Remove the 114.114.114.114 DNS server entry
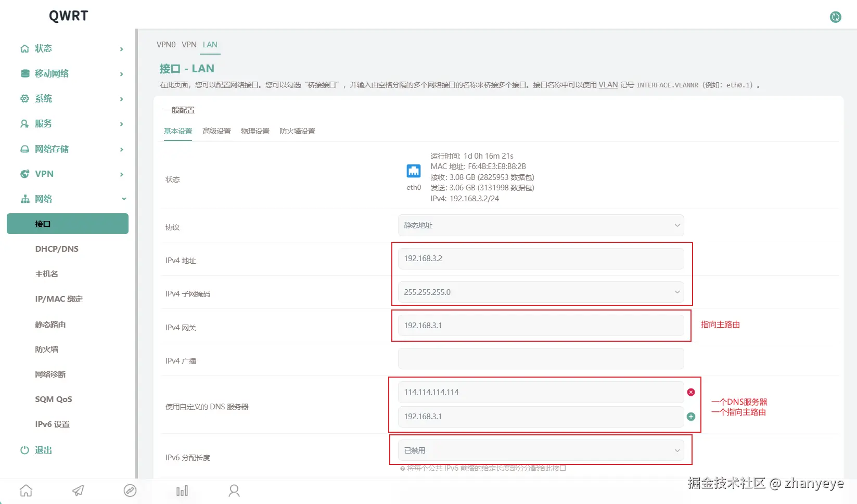 click(691, 392)
